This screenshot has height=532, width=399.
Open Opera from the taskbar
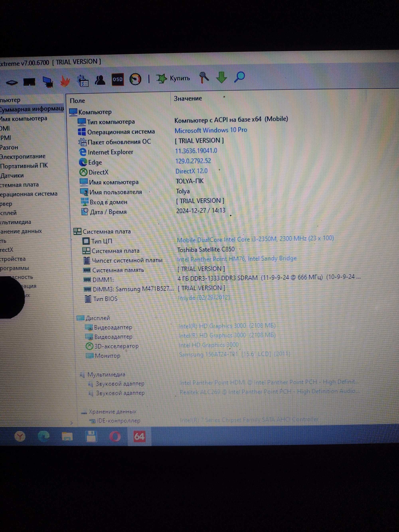coord(115,436)
